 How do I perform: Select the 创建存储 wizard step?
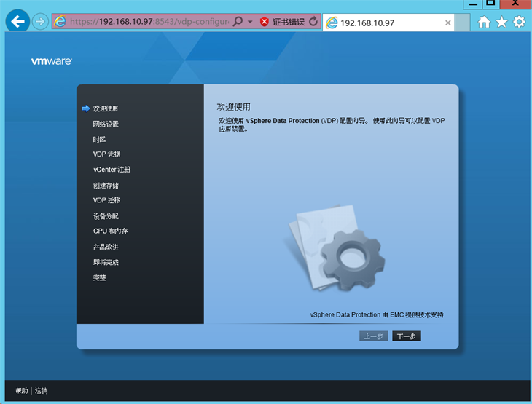pos(106,186)
